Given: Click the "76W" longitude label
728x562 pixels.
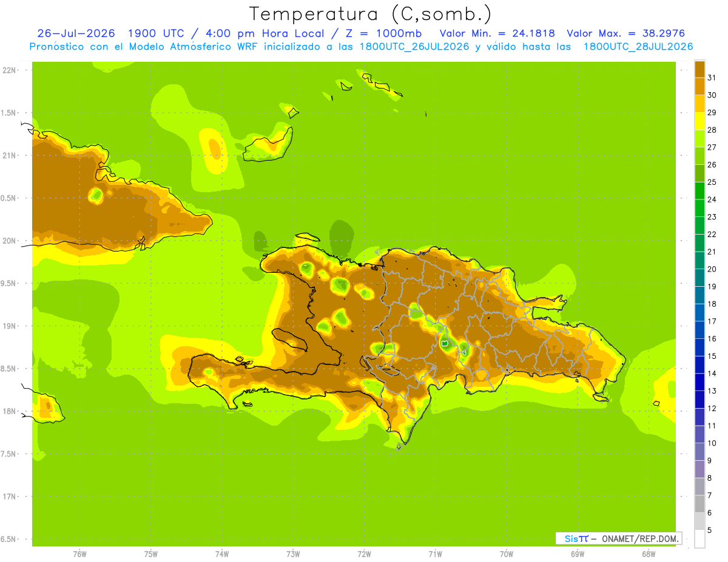Looking at the screenshot, I should click(79, 554).
